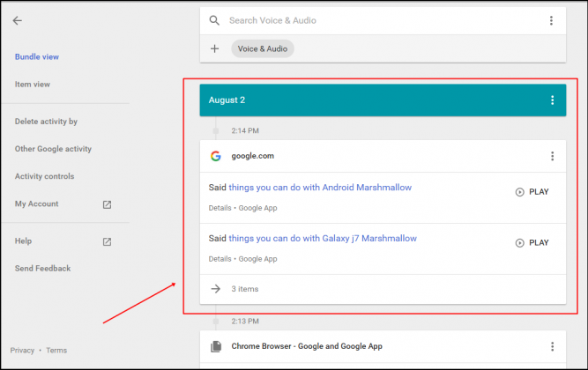Click the Google G logo icon
Screen dimensions: 588x370
pos(216,156)
